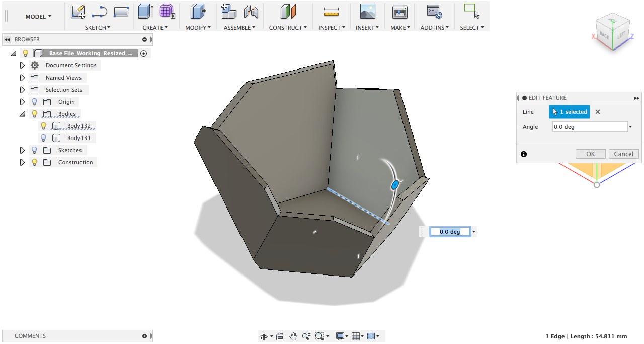Click the Zoom magnifier icon
The width and height of the screenshot is (644, 344).
pyautogui.click(x=306, y=336)
